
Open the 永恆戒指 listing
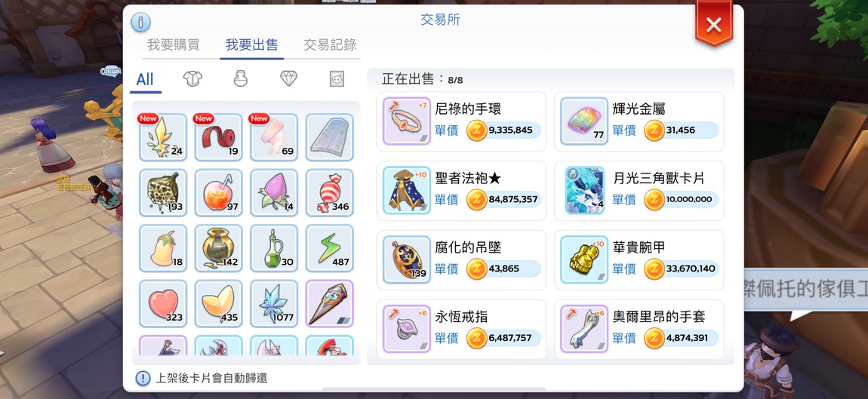462,329
